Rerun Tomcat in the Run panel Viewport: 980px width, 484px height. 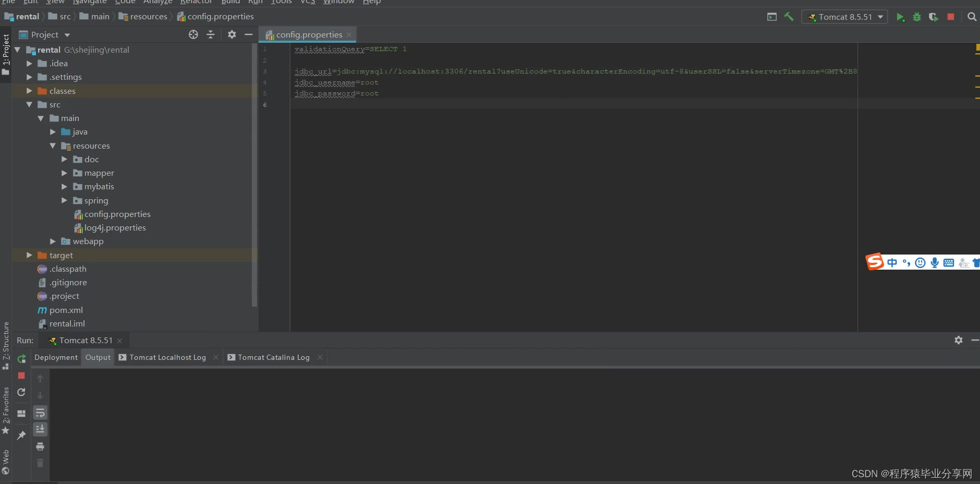coord(21,359)
